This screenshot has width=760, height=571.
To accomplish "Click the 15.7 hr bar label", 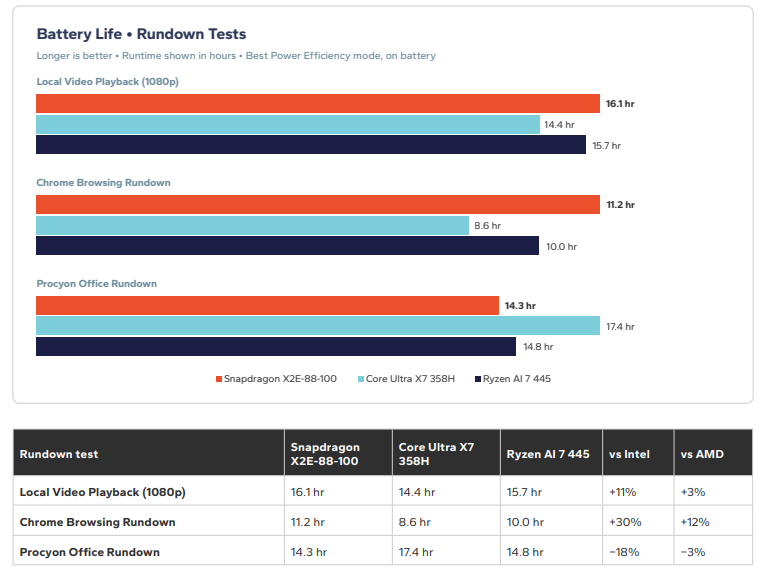I will pyautogui.click(x=606, y=145).
